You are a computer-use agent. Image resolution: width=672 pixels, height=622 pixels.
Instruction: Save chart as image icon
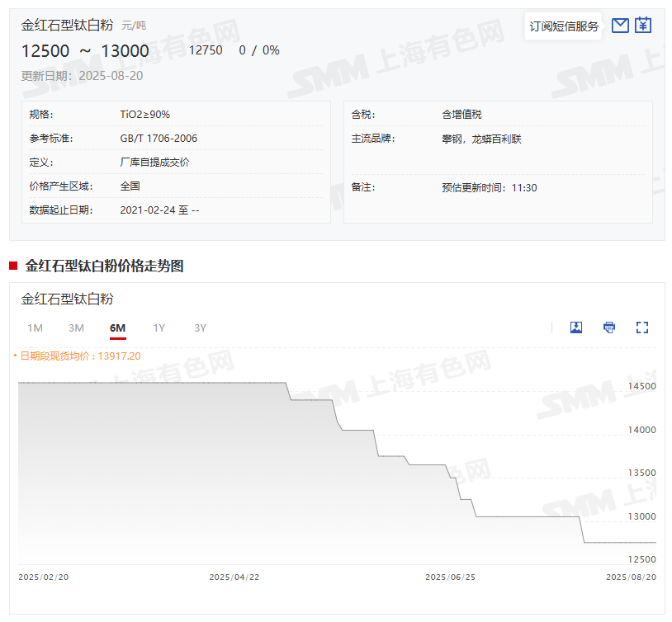(x=576, y=327)
